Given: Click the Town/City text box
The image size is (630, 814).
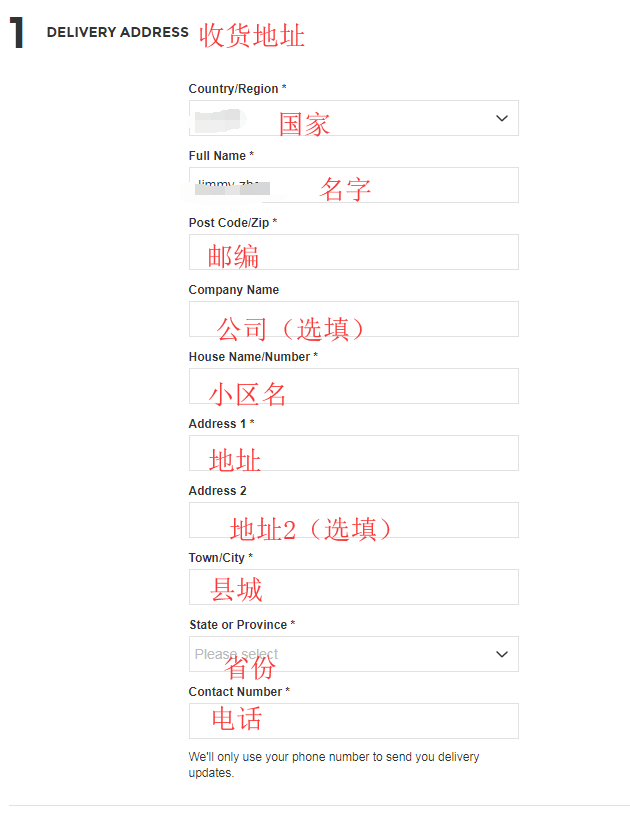Looking at the screenshot, I should tap(353, 587).
